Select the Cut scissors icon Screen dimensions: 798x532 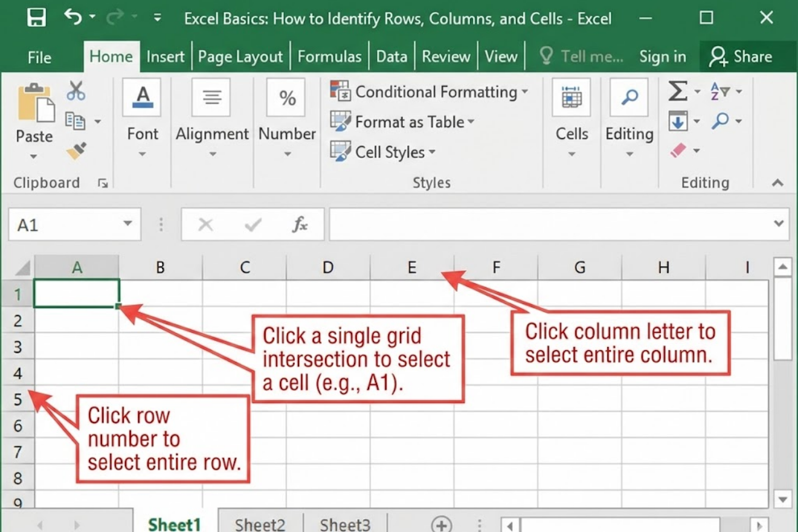pyautogui.click(x=76, y=90)
